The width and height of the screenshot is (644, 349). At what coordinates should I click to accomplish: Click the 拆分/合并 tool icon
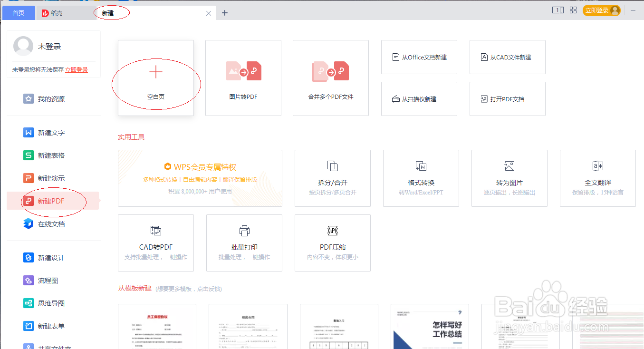pos(333,166)
